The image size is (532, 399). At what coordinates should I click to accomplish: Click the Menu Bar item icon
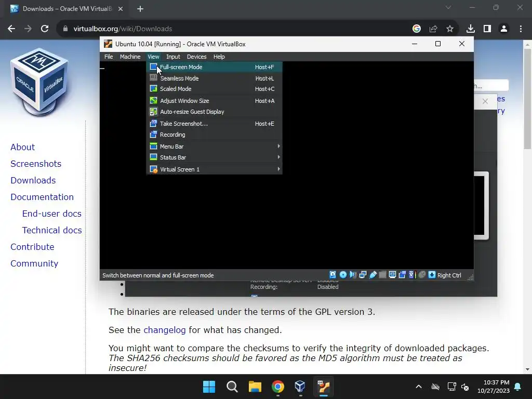tap(153, 146)
